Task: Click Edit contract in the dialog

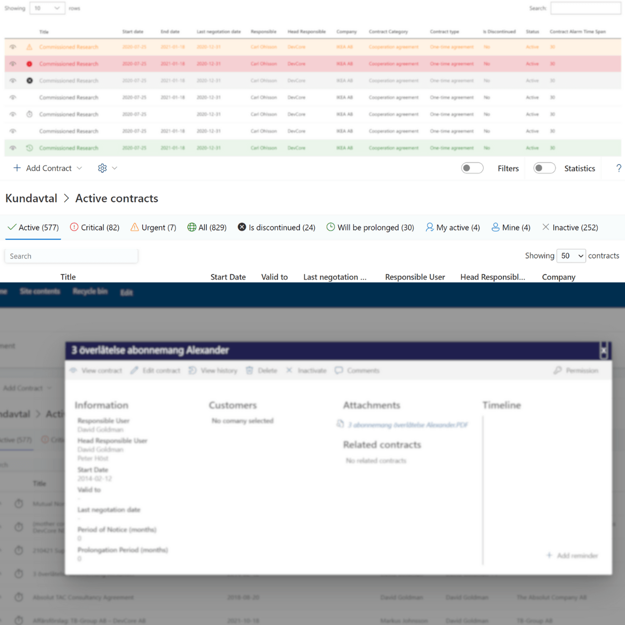Action: pyautogui.click(x=155, y=371)
